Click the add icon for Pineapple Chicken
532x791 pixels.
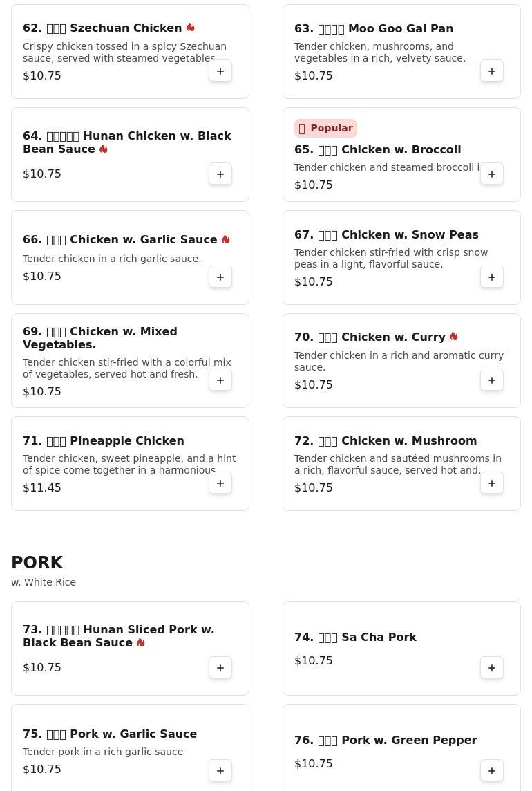[x=220, y=483]
